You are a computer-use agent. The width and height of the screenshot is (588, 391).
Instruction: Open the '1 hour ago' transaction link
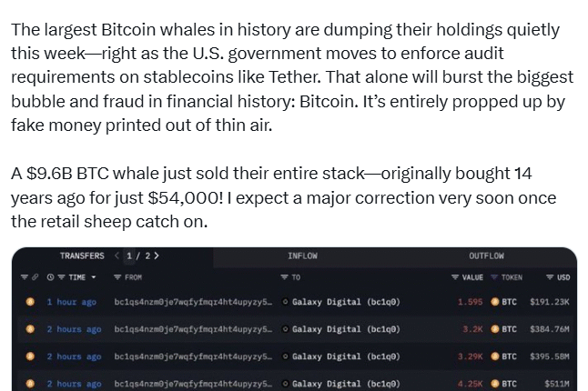pos(71,302)
